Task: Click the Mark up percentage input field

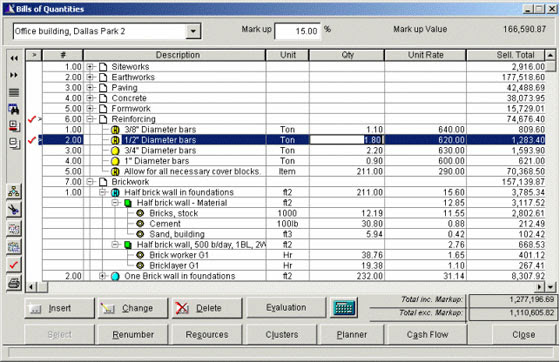Action: [x=297, y=31]
